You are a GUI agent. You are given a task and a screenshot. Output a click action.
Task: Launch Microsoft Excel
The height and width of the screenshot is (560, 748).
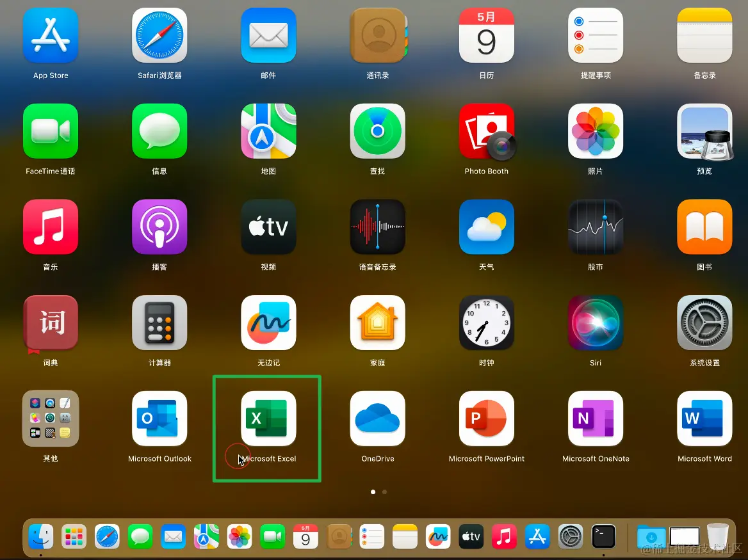click(x=268, y=419)
